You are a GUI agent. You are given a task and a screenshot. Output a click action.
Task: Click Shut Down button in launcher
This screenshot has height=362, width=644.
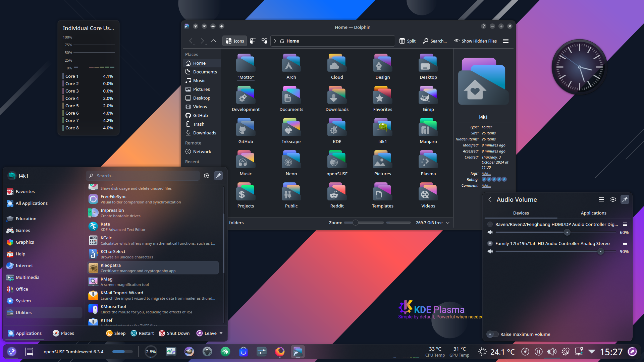click(174, 333)
